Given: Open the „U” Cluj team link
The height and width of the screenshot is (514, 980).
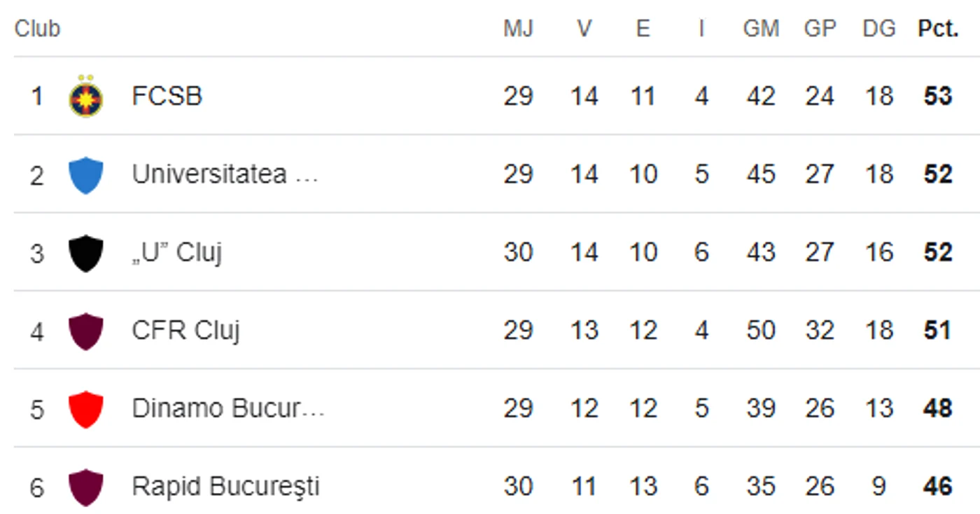Looking at the screenshot, I should point(176,253).
